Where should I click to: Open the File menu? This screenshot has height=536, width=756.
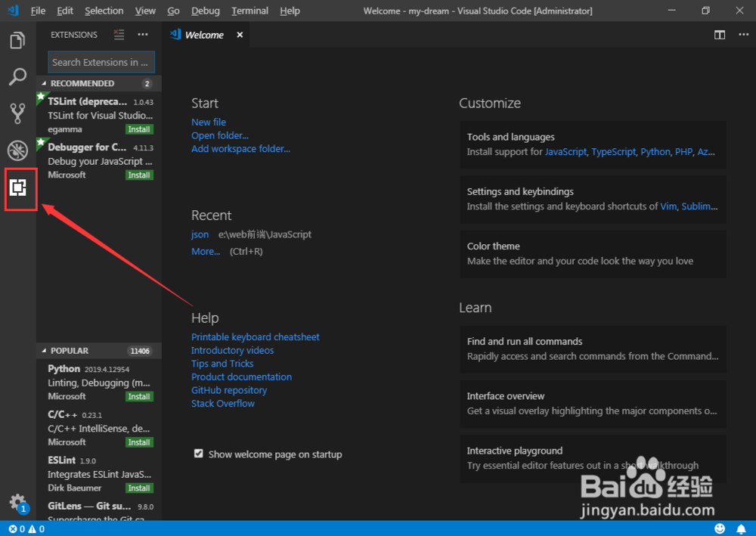point(38,11)
